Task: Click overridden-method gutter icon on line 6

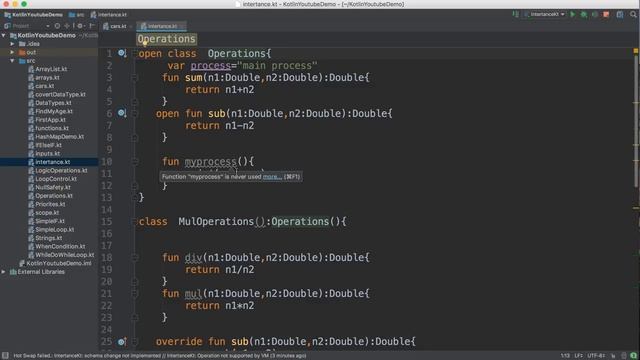Action: pos(122,113)
